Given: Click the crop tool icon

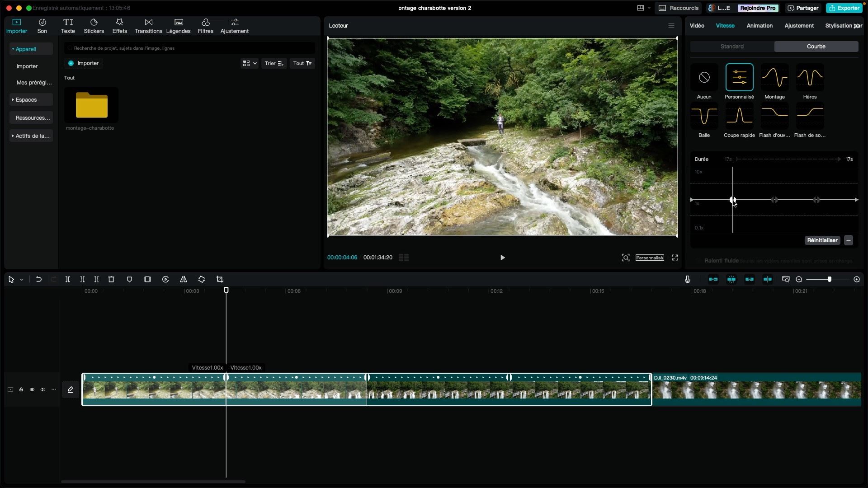Looking at the screenshot, I should coord(220,279).
